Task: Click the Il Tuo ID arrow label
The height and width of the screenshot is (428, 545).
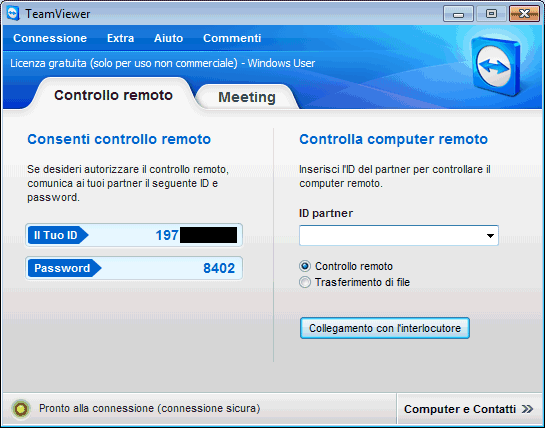Action: tap(58, 235)
